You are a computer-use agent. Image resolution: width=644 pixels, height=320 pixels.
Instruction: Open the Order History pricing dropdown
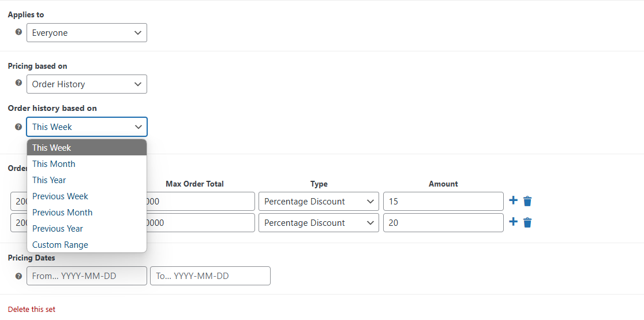[87, 84]
